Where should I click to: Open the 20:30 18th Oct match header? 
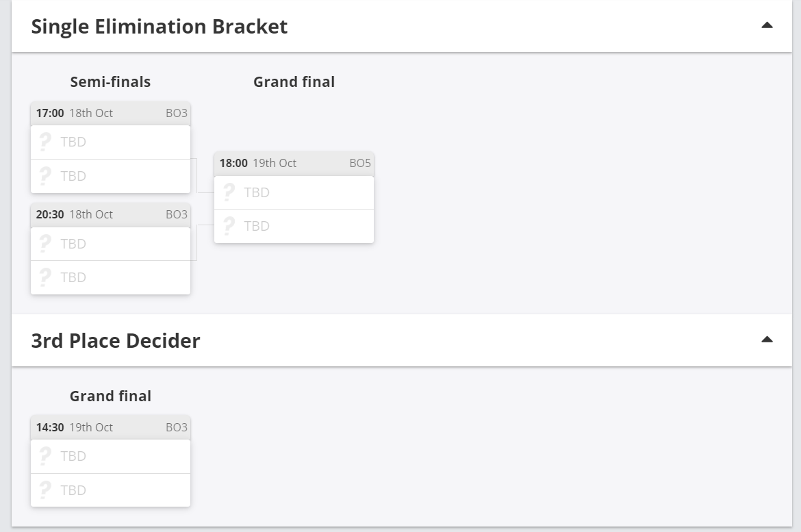pos(110,214)
